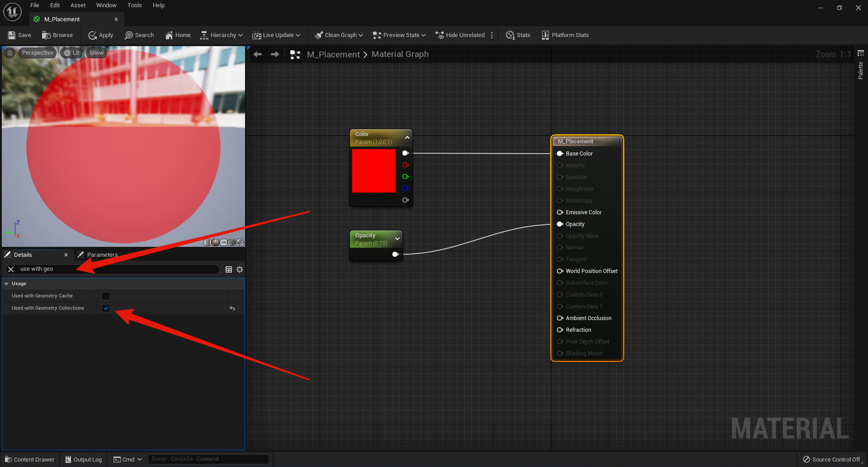The height and width of the screenshot is (467, 868).
Task: Open the Content Drawer
Action: 30,459
